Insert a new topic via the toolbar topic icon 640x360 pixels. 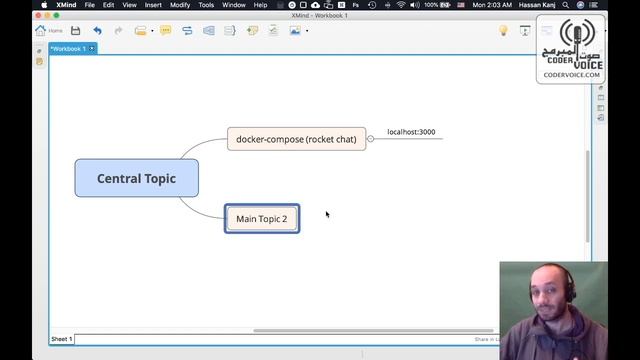140,31
